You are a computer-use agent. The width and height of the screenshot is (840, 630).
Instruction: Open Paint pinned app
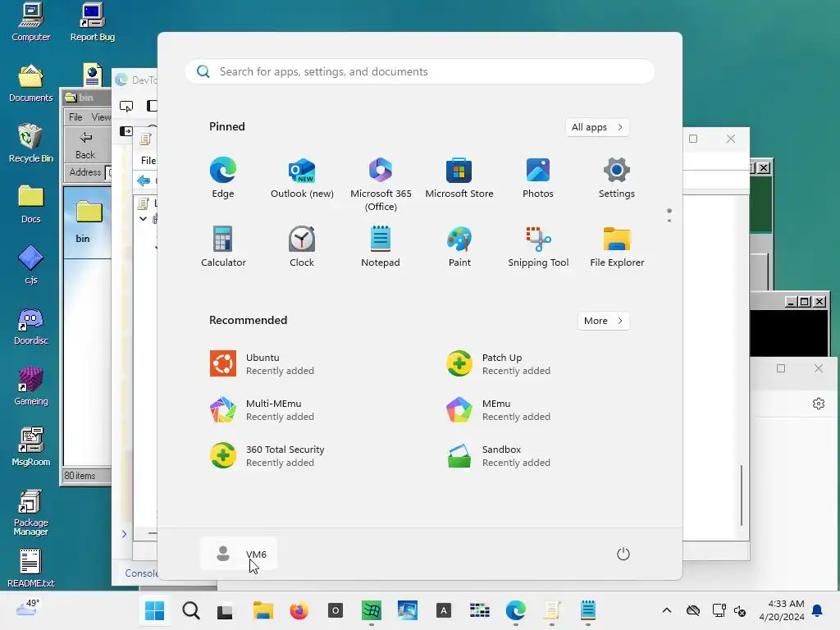(x=459, y=246)
